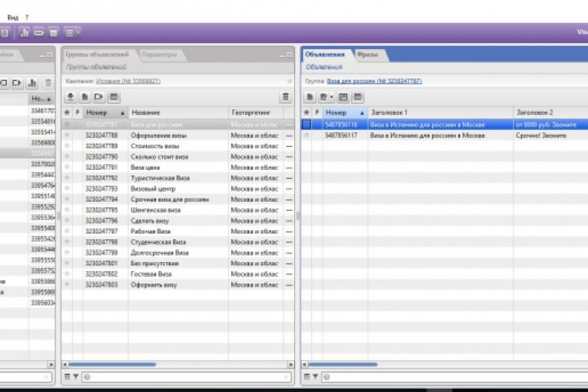Clear the ad groups filter field with the X

click(x=286, y=377)
